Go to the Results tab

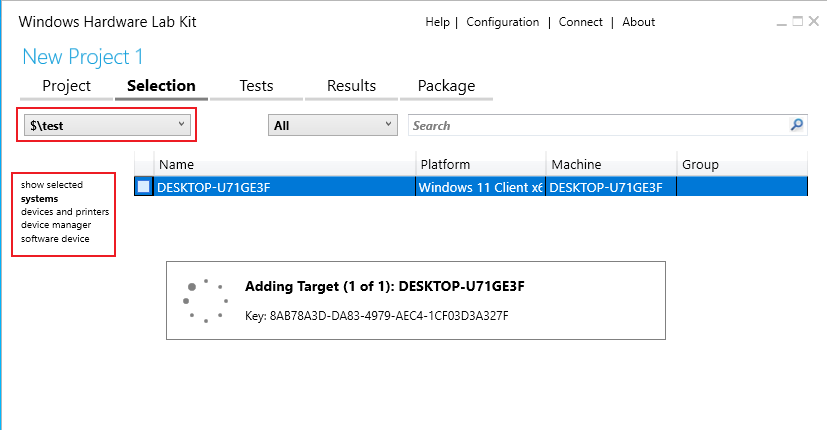(x=351, y=86)
